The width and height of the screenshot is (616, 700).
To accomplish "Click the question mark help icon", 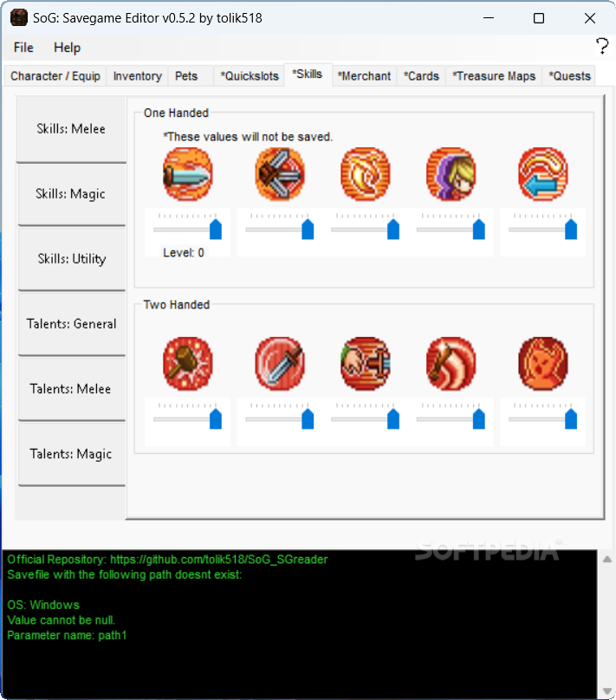I will click(x=602, y=46).
